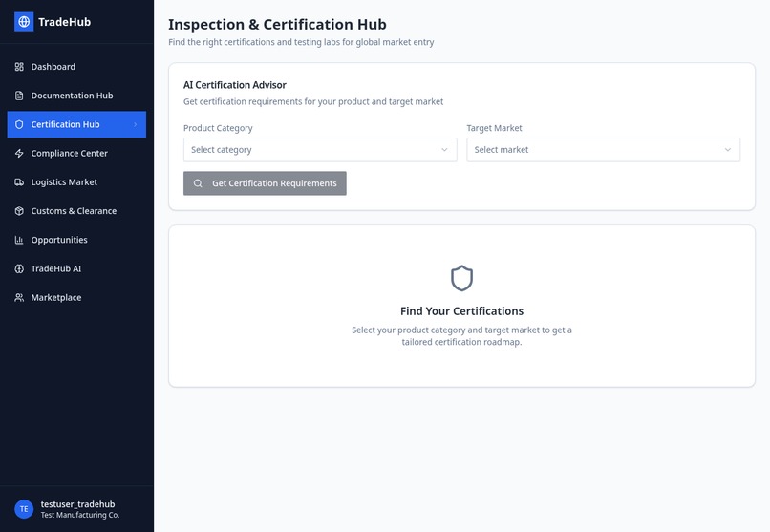Click the TradeHub AI brain icon

(x=19, y=269)
